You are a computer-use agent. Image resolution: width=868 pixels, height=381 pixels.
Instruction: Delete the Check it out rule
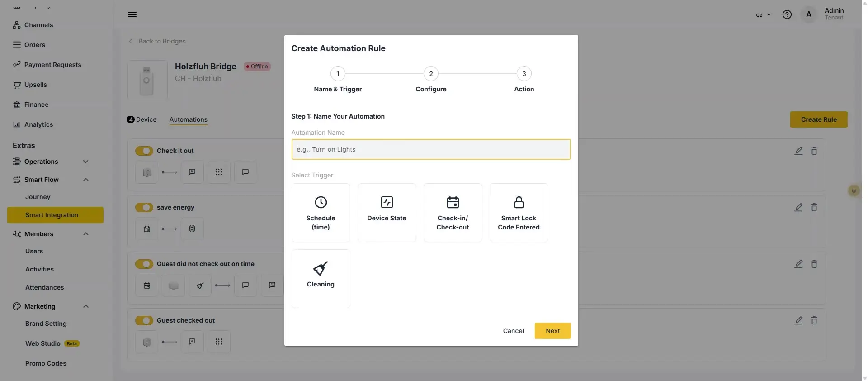[814, 151]
